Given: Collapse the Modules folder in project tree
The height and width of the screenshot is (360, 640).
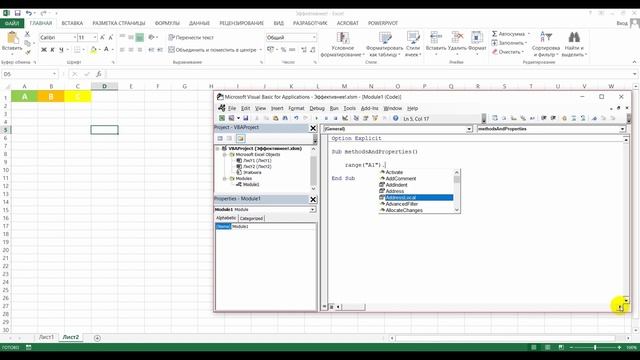Looking at the screenshot, I should pos(224,178).
